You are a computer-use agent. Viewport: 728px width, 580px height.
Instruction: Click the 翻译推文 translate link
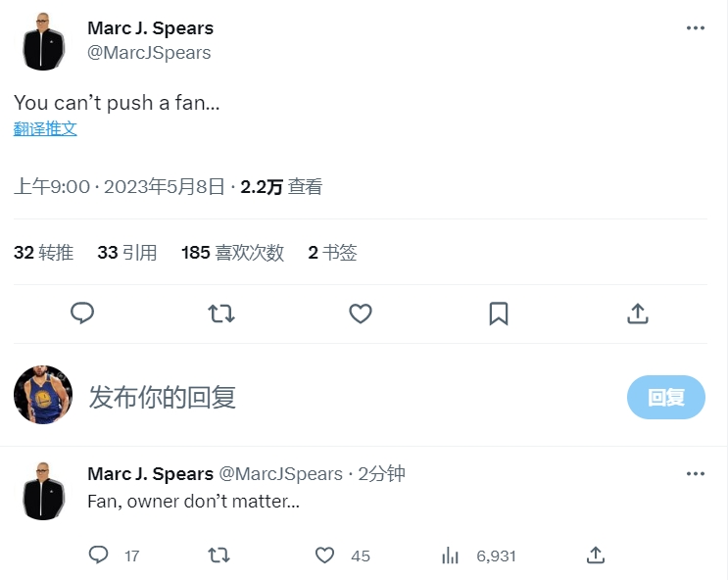pos(45,128)
